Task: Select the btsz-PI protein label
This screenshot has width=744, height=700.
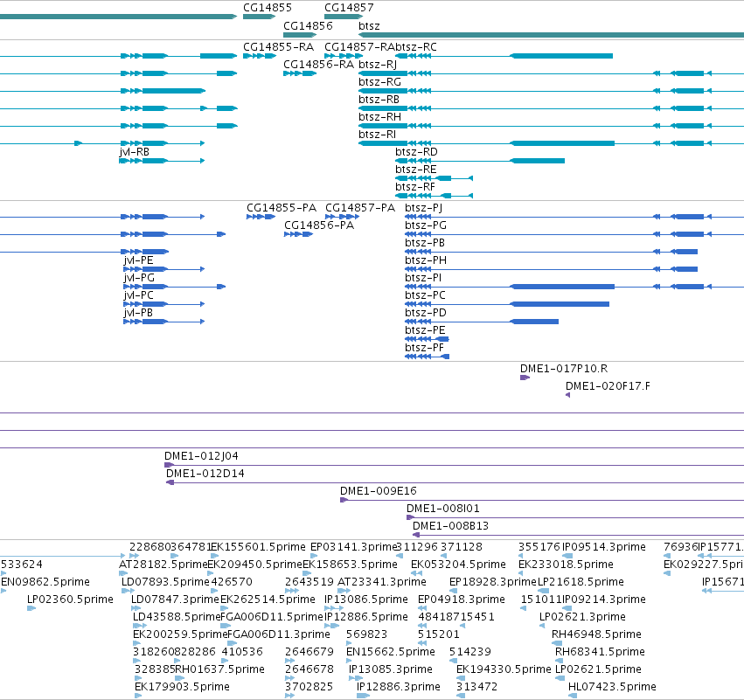Action: [x=423, y=278]
